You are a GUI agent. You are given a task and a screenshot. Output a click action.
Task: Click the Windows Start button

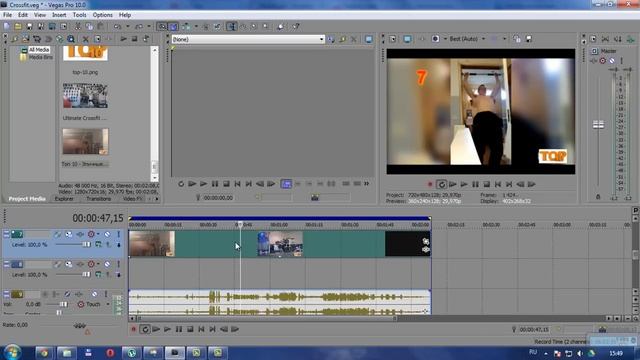(13, 352)
